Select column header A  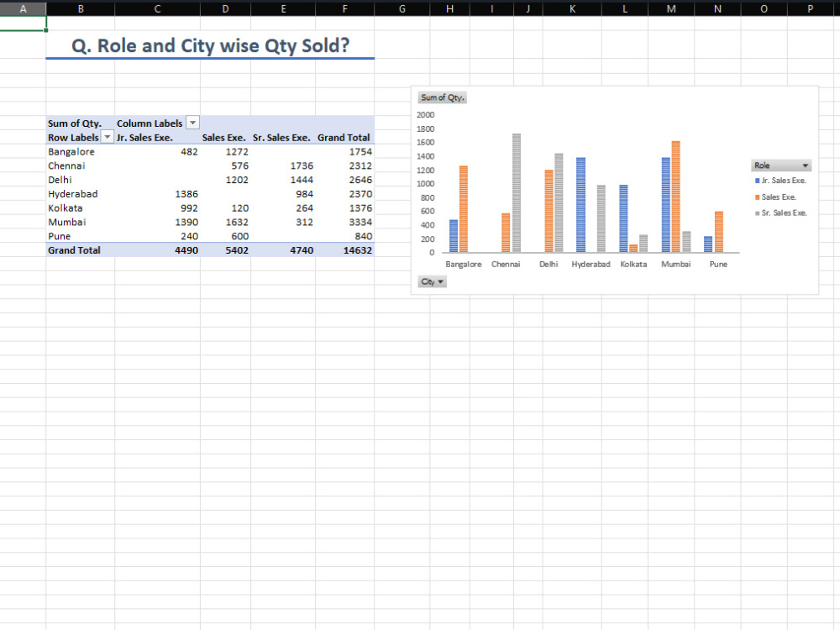coord(23,8)
